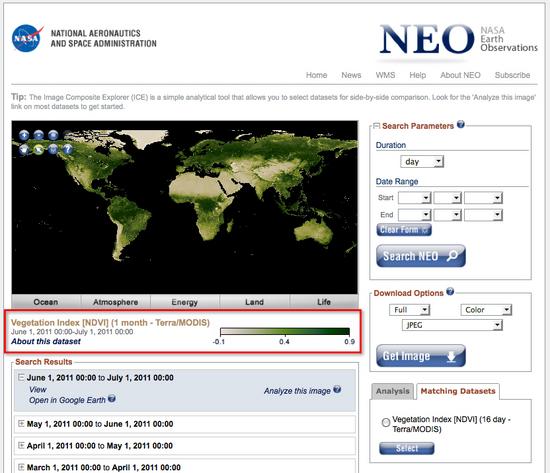This screenshot has height=473, width=550.
Task: Open the Color option dropdown
Action: [x=486, y=310]
